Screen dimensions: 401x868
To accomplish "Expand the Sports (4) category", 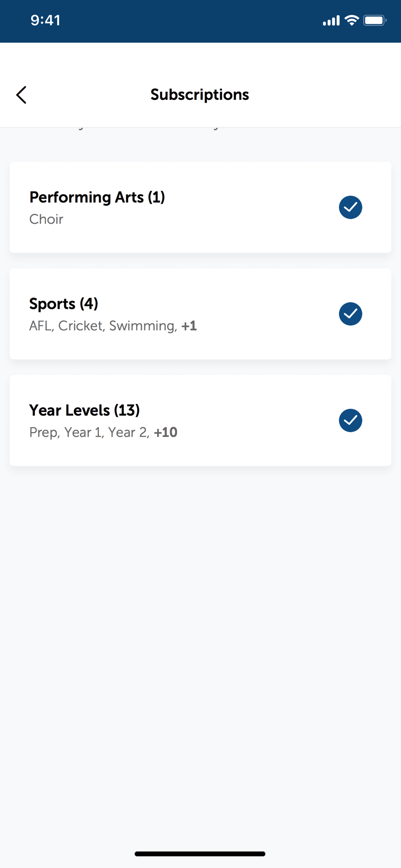I will point(200,314).
